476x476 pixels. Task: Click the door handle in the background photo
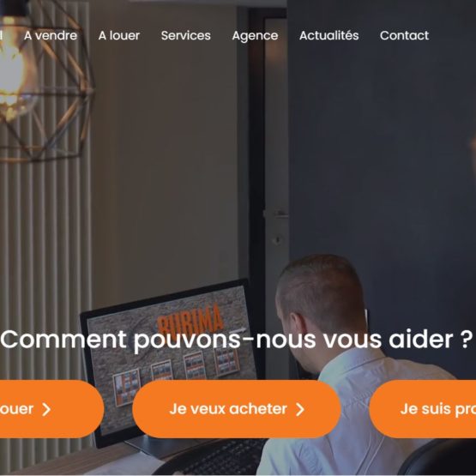tap(275, 214)
